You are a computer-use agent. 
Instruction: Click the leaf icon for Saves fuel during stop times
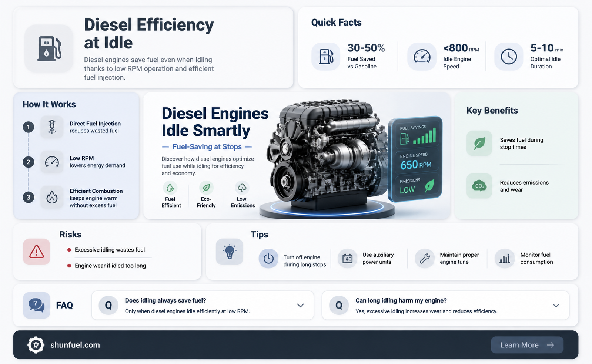479,143
